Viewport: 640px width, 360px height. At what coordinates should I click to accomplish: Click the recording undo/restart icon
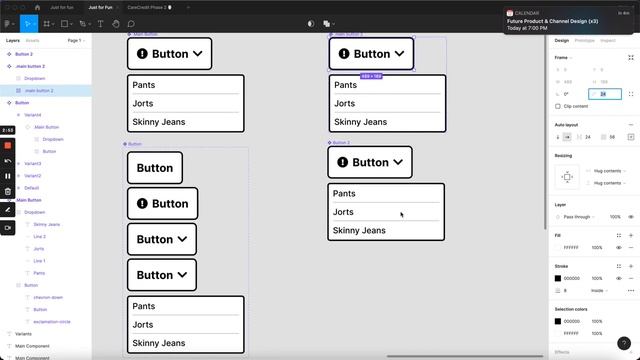[x=8, y=161]
